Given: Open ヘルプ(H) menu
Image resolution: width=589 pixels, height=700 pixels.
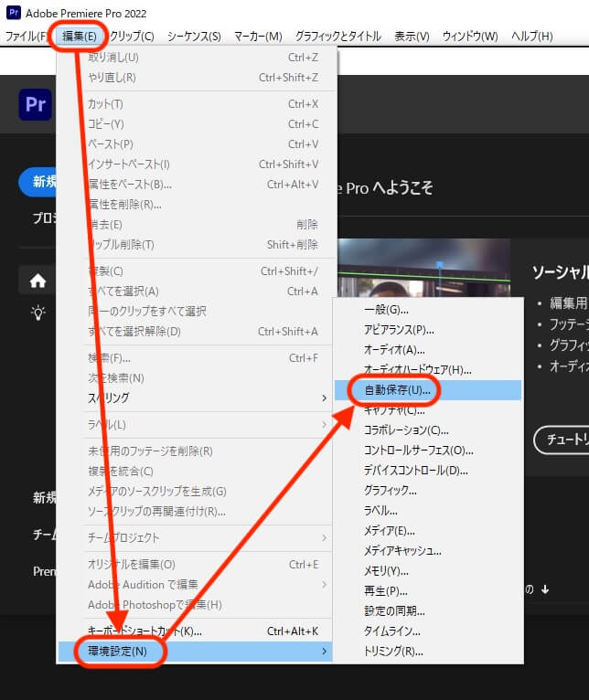Looking at the screenshot, I should click(531, 37).
